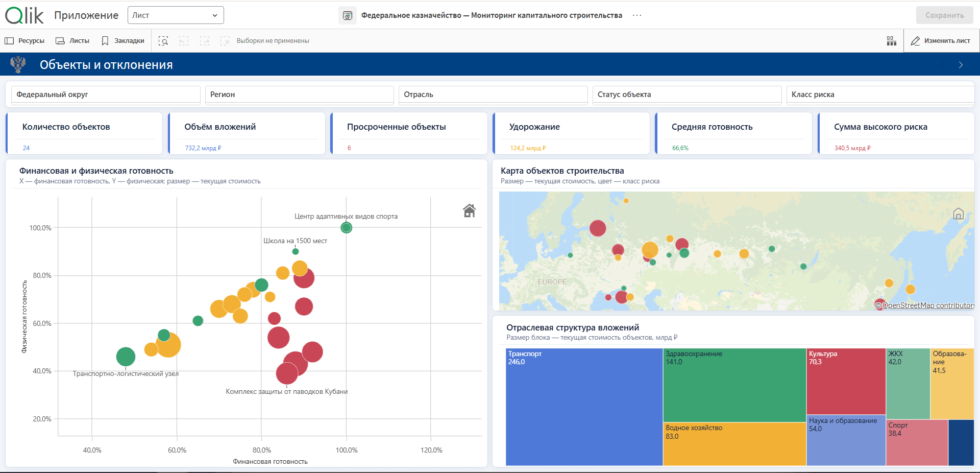Click the clear all selections icon
Image resolution: width=980 pixels, height=473 pixels.
225,41
